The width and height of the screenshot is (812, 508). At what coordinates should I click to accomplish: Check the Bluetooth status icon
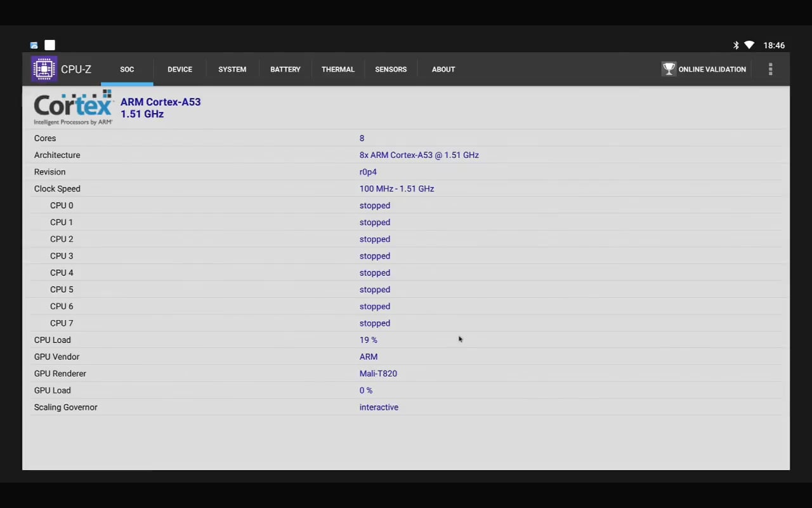tap(736, 45)
